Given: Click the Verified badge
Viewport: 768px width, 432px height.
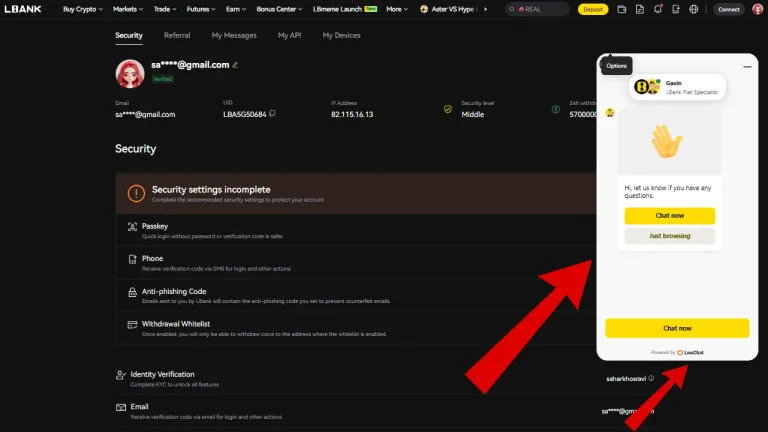Looking at the screenshot, I should pyautogui.click(x=162, y=79).
